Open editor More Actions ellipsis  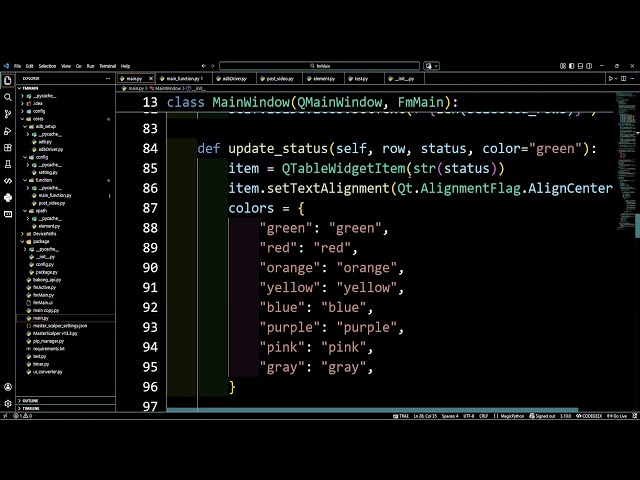632,78
